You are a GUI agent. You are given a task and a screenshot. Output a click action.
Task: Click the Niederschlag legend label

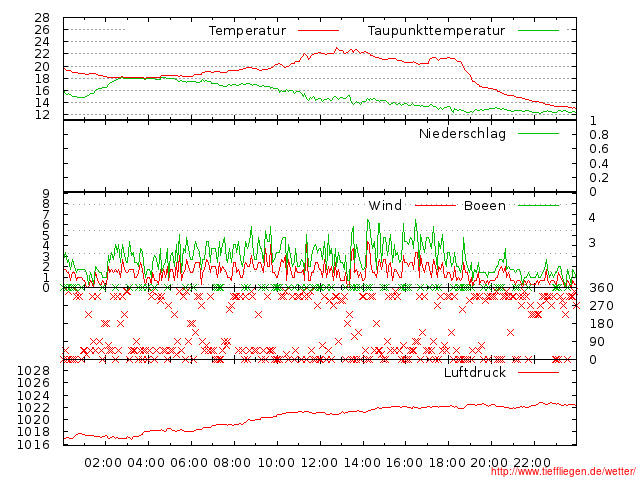[x=462, y=133]
